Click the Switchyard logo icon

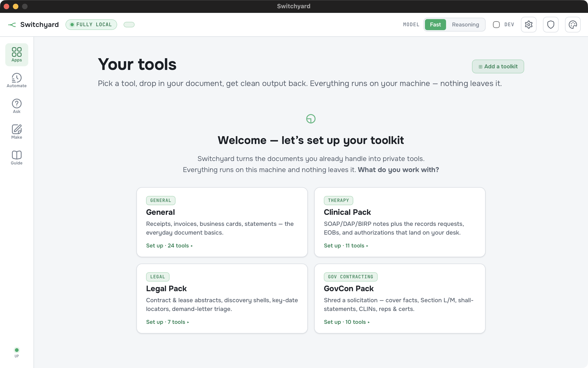pos(12,25)
